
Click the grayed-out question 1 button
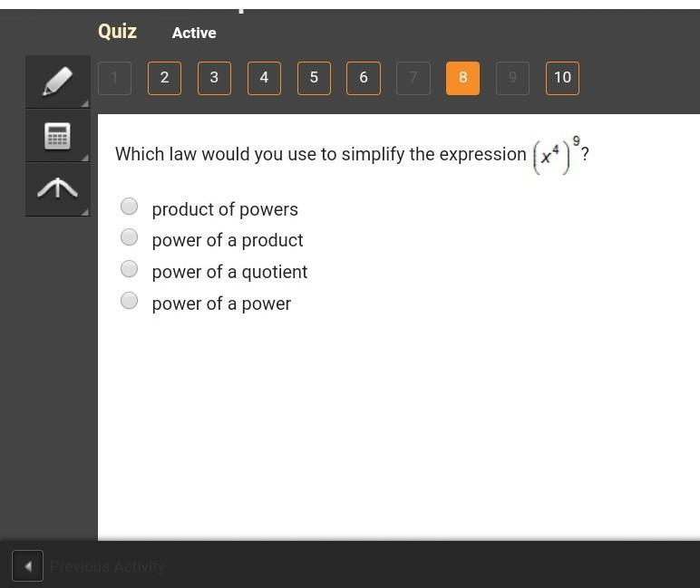pyautogui.click(x=114, y=78)
